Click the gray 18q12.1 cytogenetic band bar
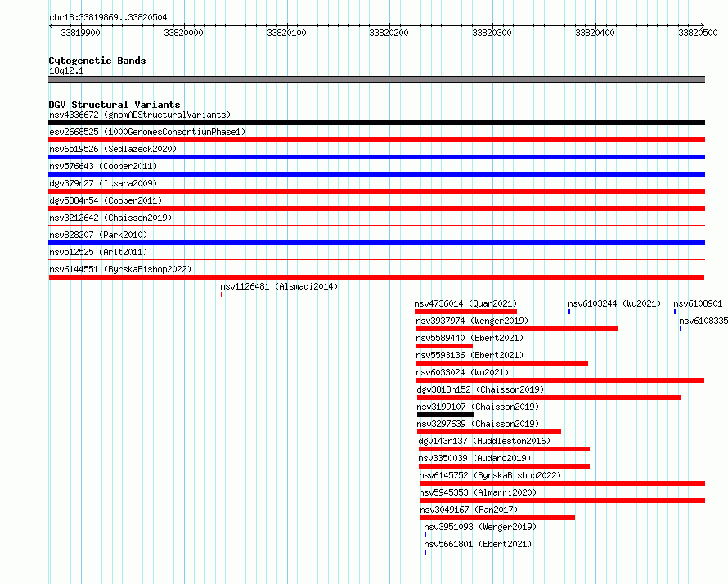Viewport: 728px width, 584px height. tap(376, 79)
